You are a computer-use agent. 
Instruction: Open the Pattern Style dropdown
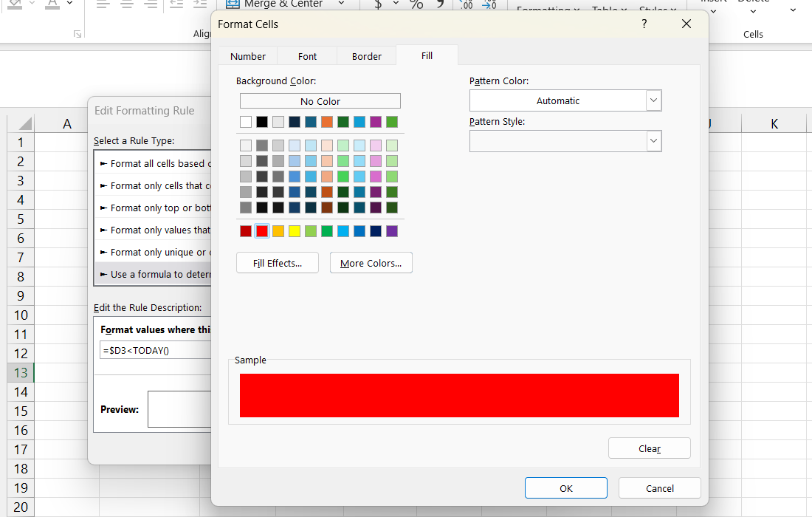[x=653, y=140]
